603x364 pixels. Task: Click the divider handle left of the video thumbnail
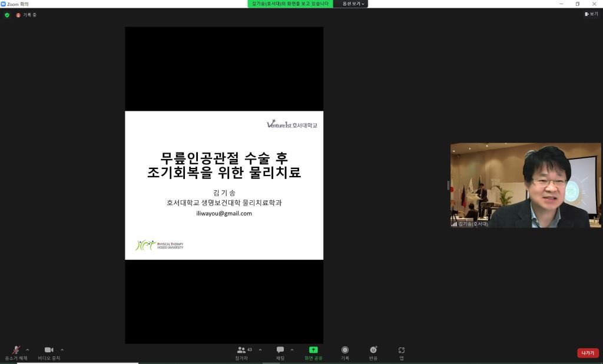[x=448, y=185]
